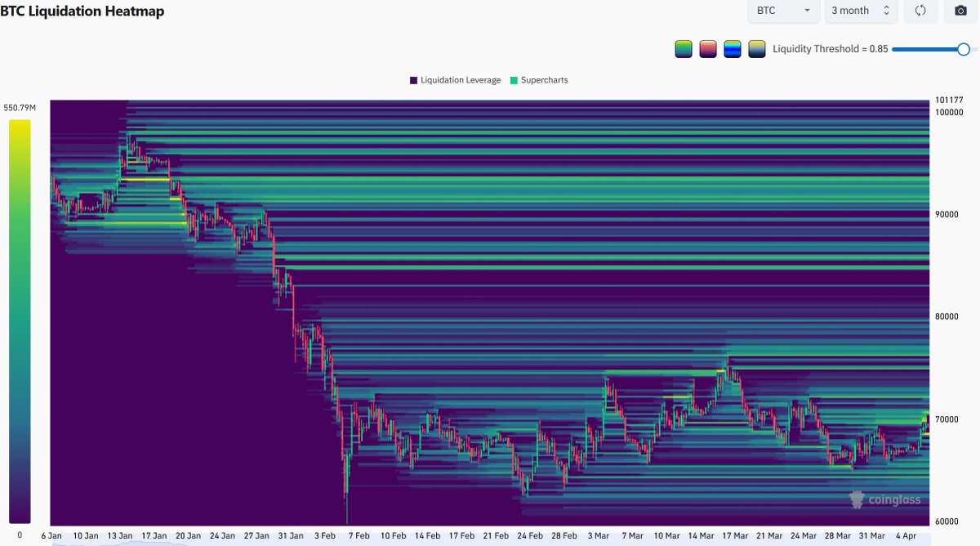Click the BTC Liquidation Heatmap title
This screenshot has width=980, height=546.
82,11
